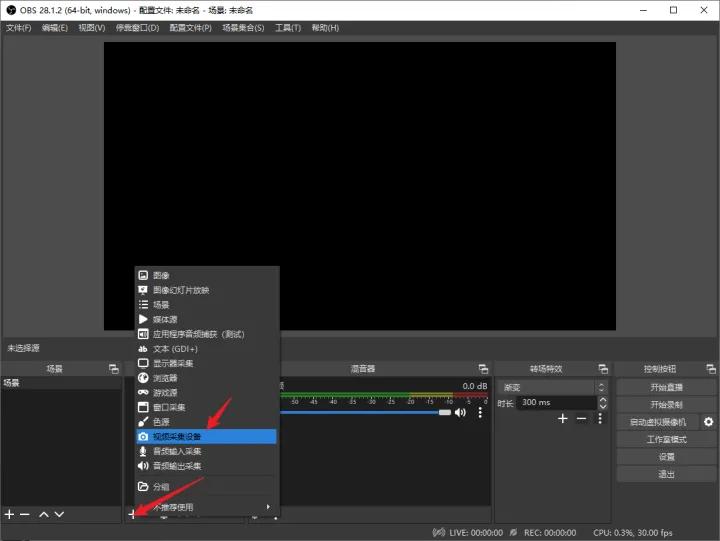
Task: Choose the 图像幻灯片放映 slideshow icon
Action: [x=143, y=290]
